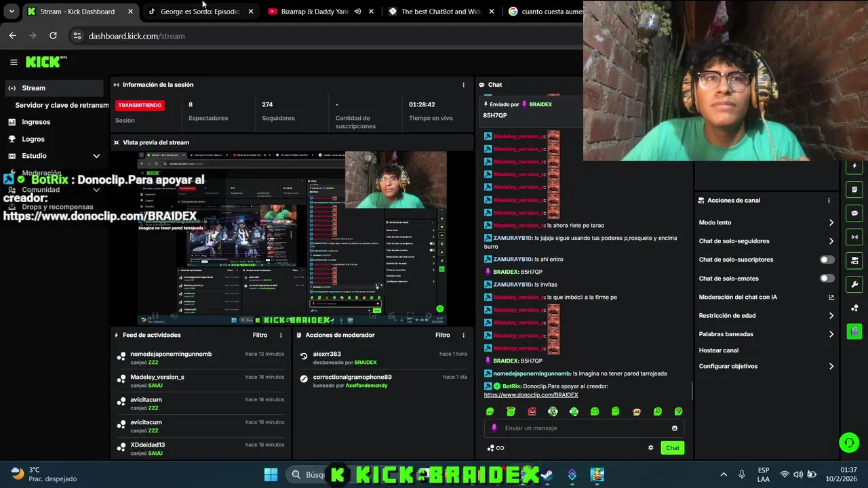This screenshot has width=868, height=488.
Task: View site information icon in address bar
Action: 77,36
